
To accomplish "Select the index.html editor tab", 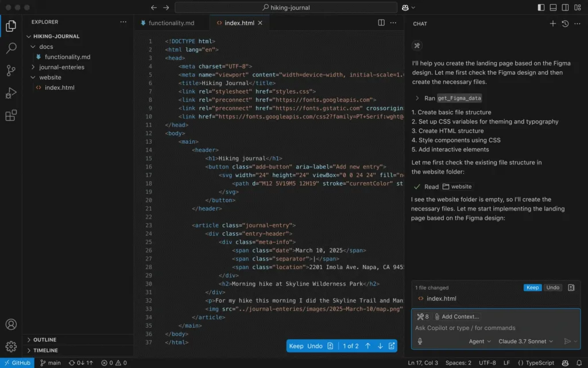I will coord(239,23).
